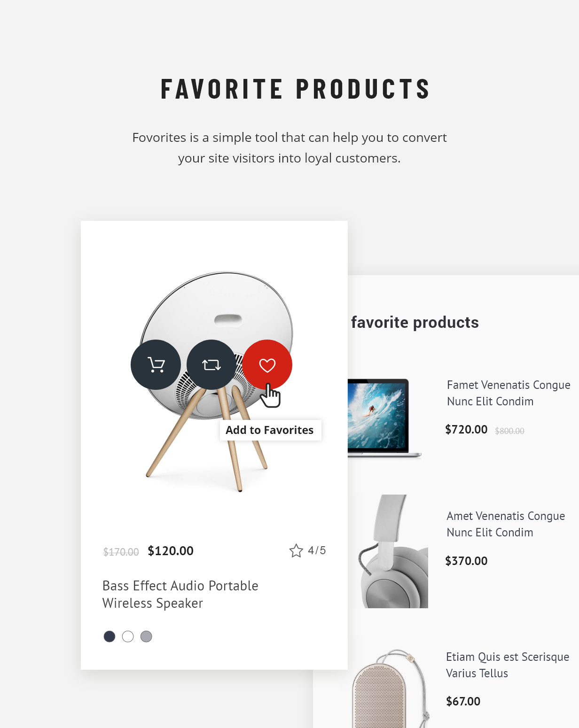
Task: Select the white color swatch
Action: coord(128,636)
